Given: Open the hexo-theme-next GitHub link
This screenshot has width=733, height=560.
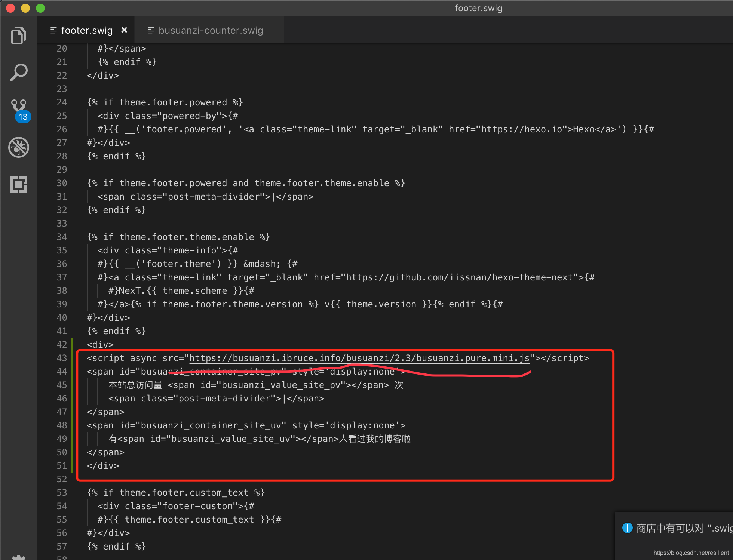Looking at the screenshot, I should point(459,277).
